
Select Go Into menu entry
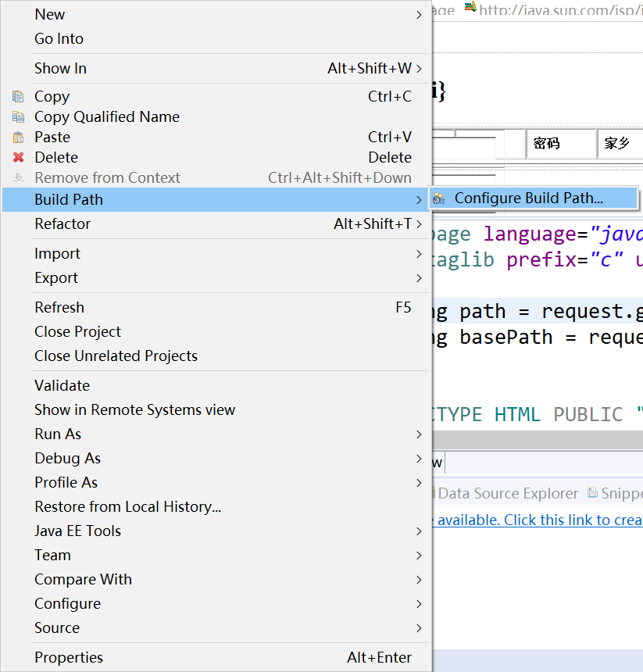pos(216,39)
